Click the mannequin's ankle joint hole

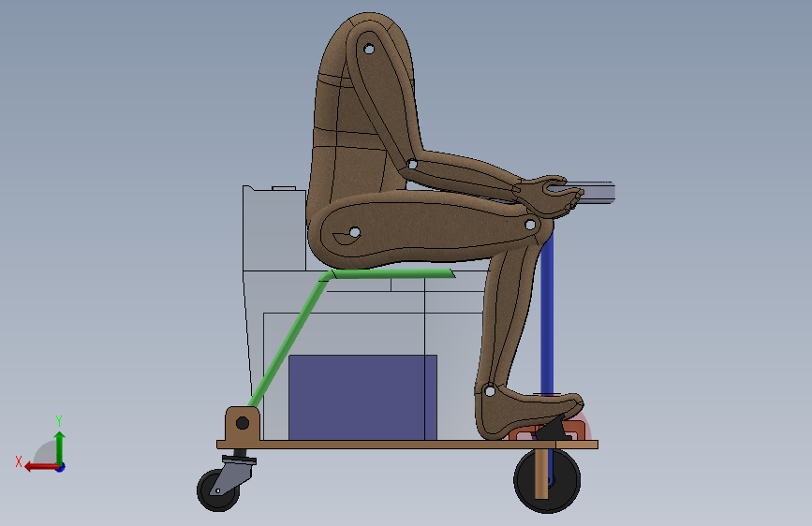point(490,392)
